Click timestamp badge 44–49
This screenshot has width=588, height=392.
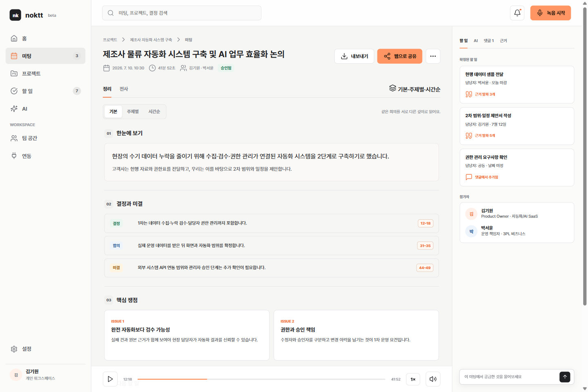(x=425, y=268)
